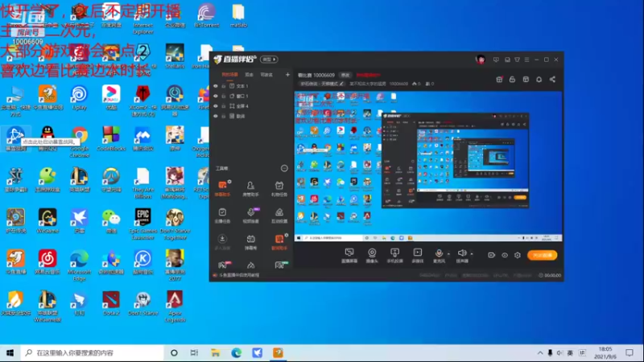Viewport: 644px width, 362px height.
Task: Open the Uplay desktop shortcut
Action: point(79,97)
